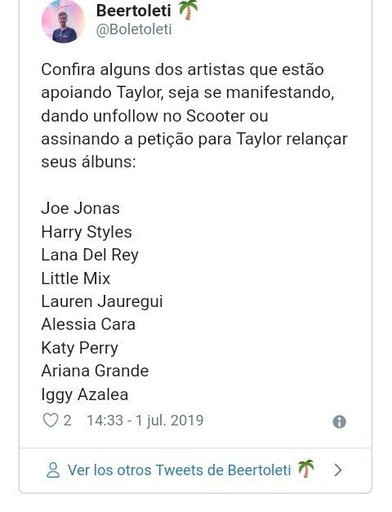The width and height of the screenshot is (392, 512).
Task: Click the name Ariana Grande
Action: pos(95,371)
